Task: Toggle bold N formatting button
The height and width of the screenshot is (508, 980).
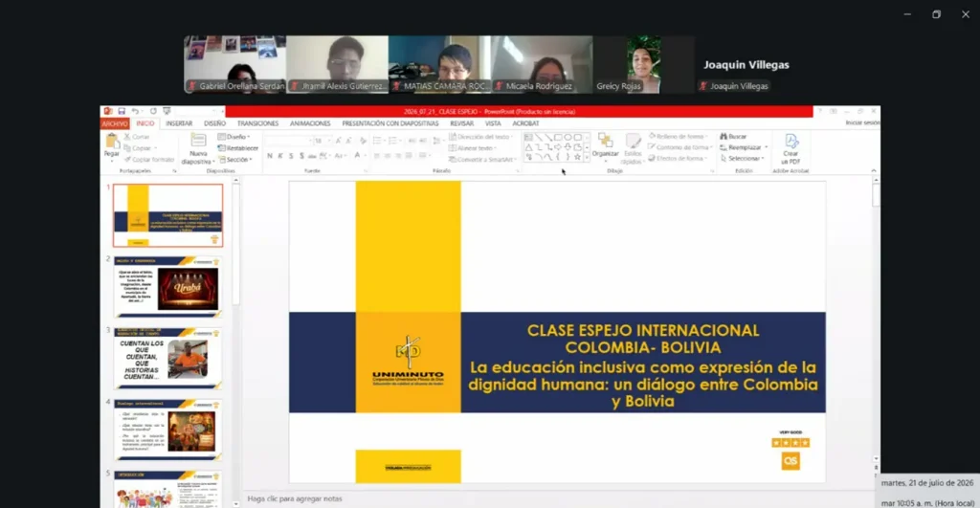Action: tap(270, 156)
